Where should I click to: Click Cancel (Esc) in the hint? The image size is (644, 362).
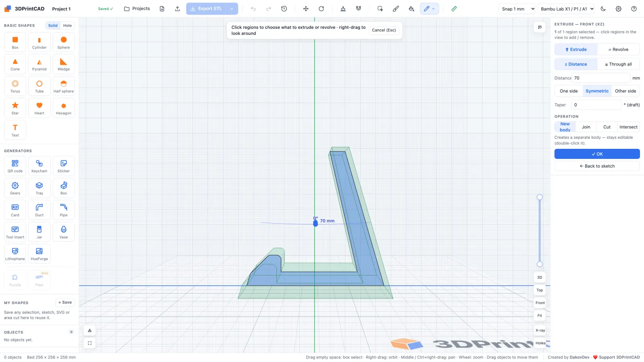[x=384, y=30]
